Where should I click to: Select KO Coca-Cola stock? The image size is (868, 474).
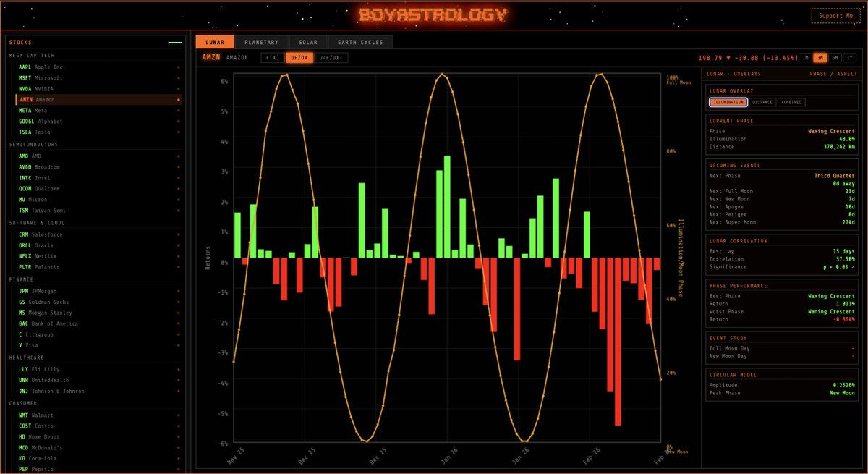[98, 459]
